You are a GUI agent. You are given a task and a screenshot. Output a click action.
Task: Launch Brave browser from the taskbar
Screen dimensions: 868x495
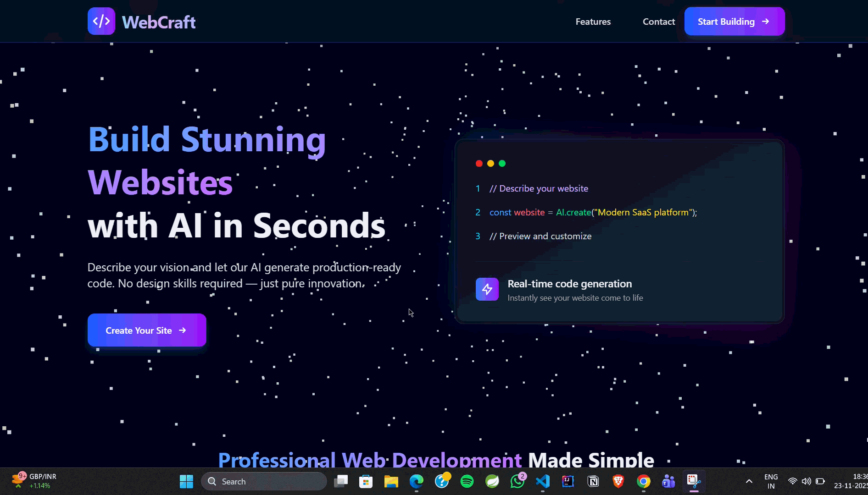click(x=618, y=481)
